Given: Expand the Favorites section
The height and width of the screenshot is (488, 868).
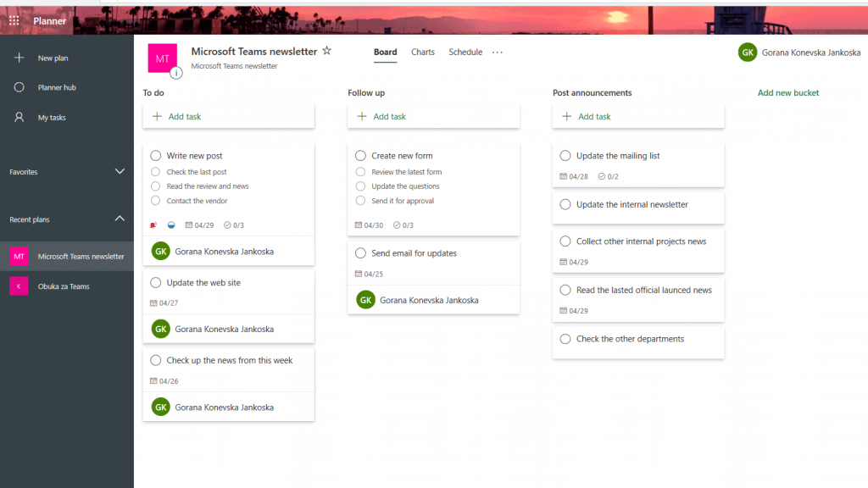Looking at the screenshot, I should tap(119, 171).
